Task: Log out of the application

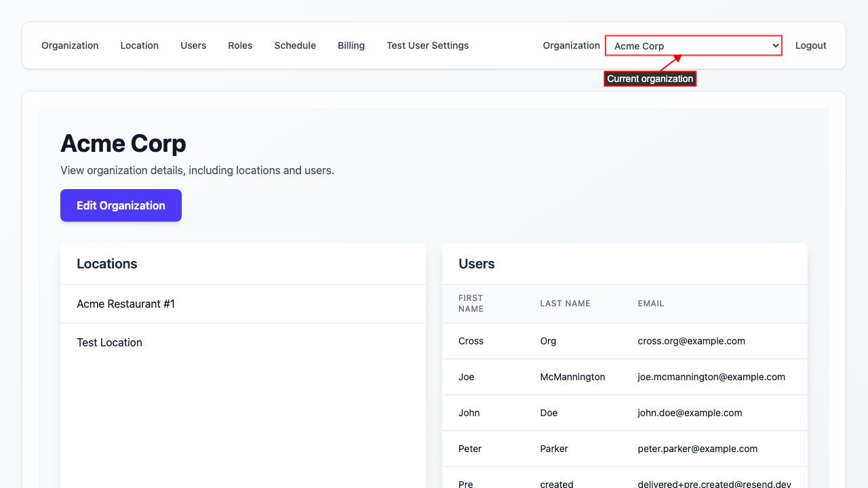Action: (810, 45)
